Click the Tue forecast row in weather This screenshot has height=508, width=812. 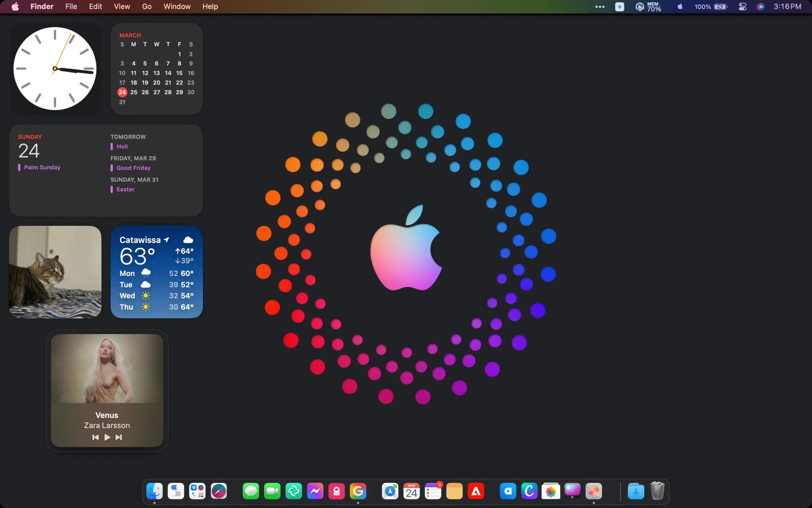(x=157, y=284)
